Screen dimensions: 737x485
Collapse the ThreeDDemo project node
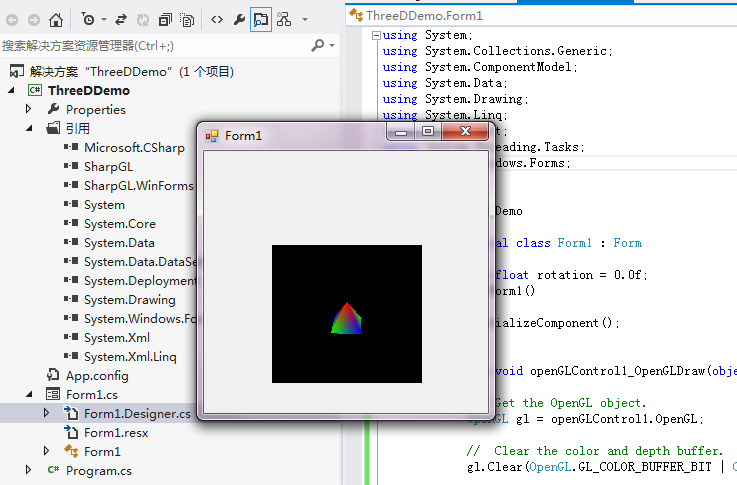11,90
